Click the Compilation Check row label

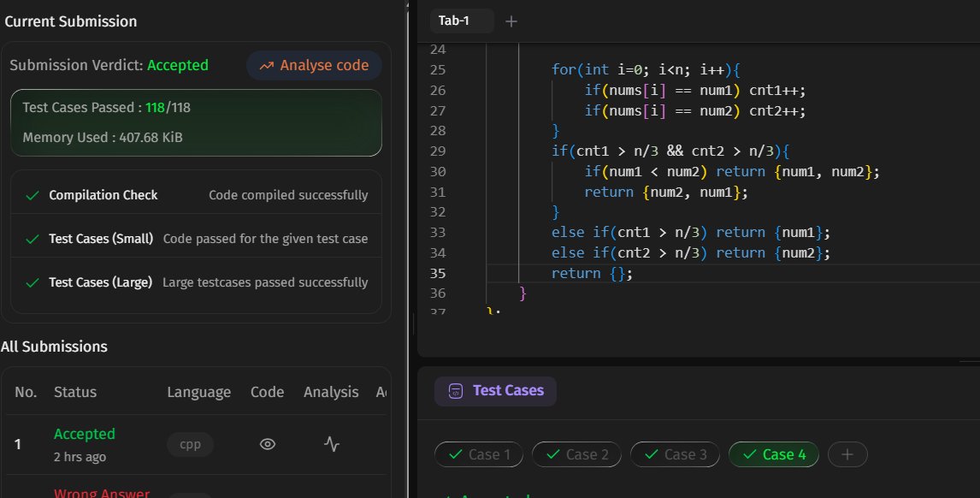point(103,195)
